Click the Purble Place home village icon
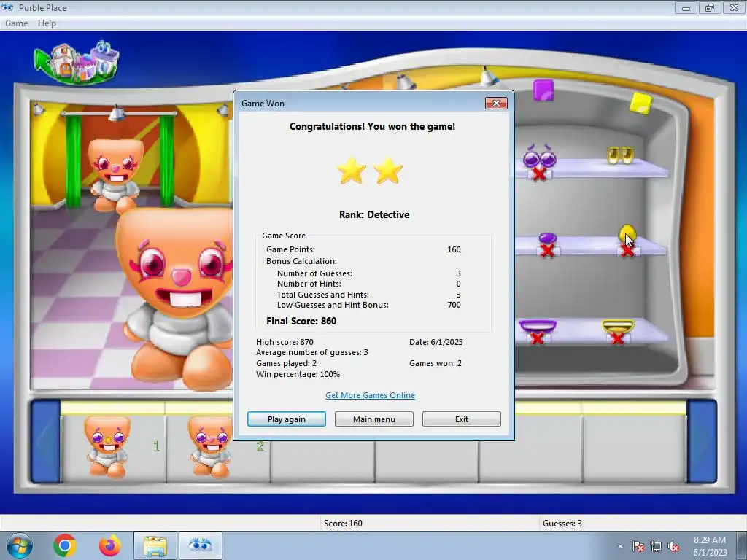The width and height of the screenshot is (747, 560). (77, 63)
